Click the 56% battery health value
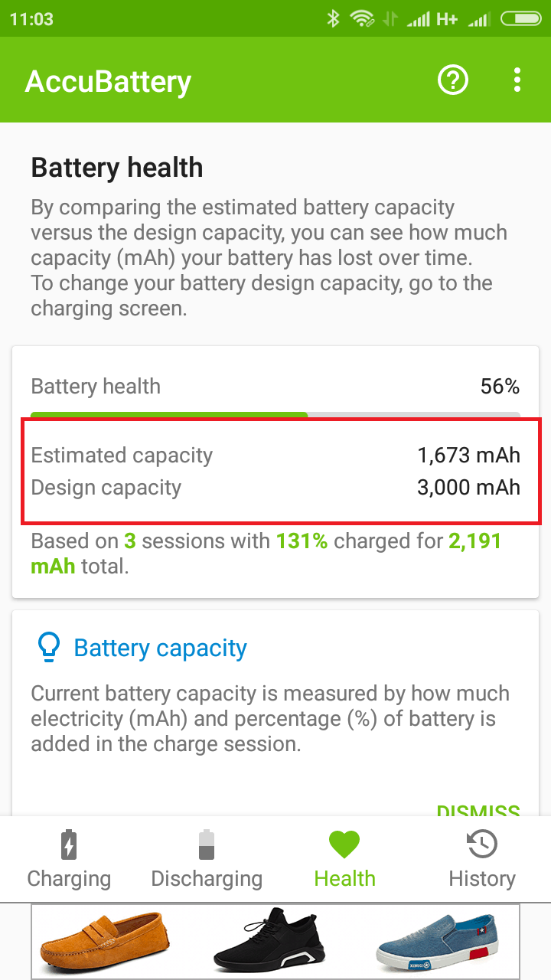The image size is (551, 980). [x=500, y=387]
